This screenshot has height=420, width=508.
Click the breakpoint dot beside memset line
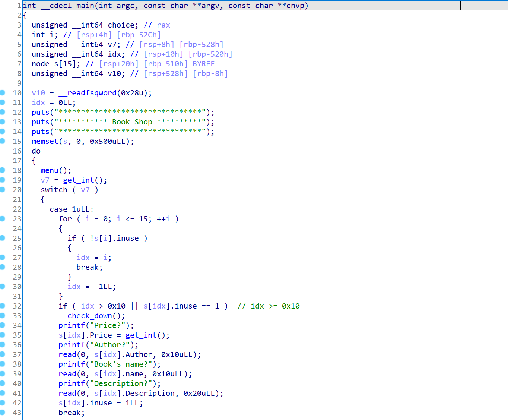3,141
